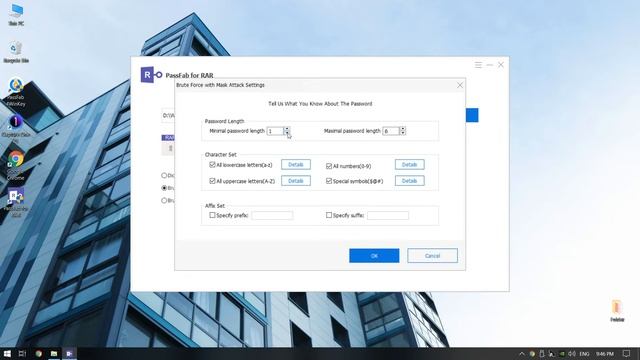640x360 pixels.
Task: Open Details for special symbols
Action: [x=409, y=181]
